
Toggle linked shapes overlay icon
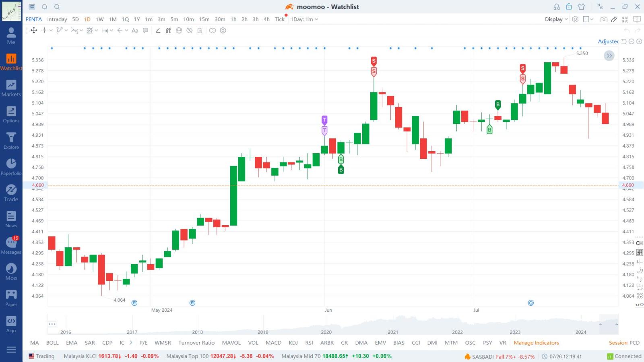(213, 31)
